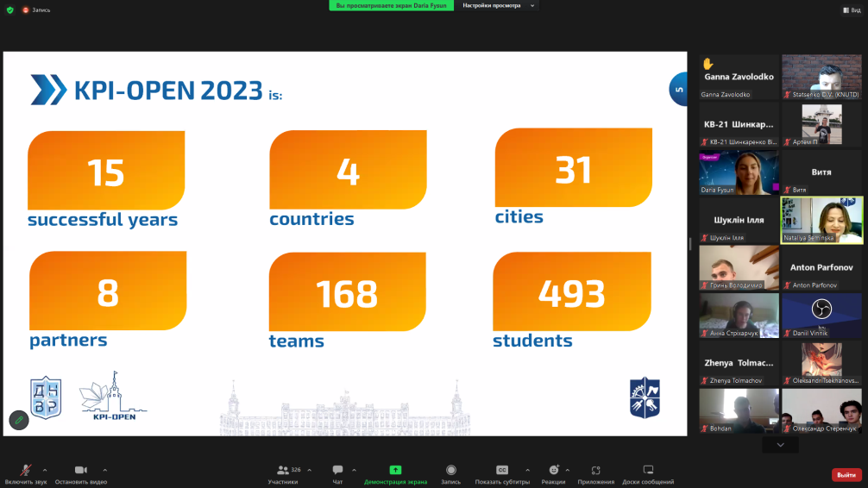868x488 pixels.
Task: Select Анна Стріхарчук video tile
Action: 739,316
